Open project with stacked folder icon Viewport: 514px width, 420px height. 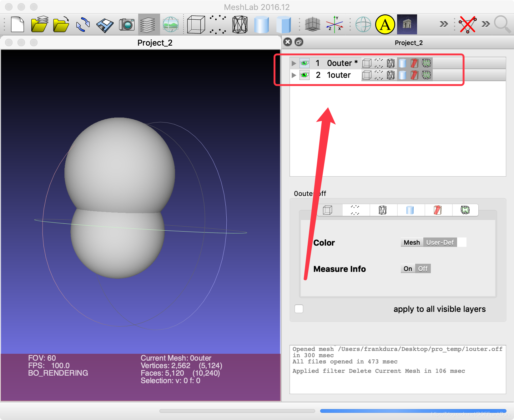(x=40, y=24)
